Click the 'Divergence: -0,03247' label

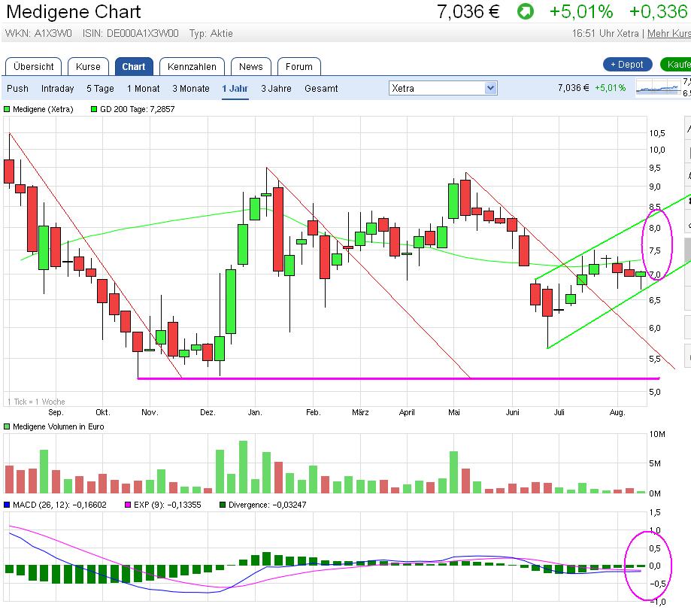(267, 505)
